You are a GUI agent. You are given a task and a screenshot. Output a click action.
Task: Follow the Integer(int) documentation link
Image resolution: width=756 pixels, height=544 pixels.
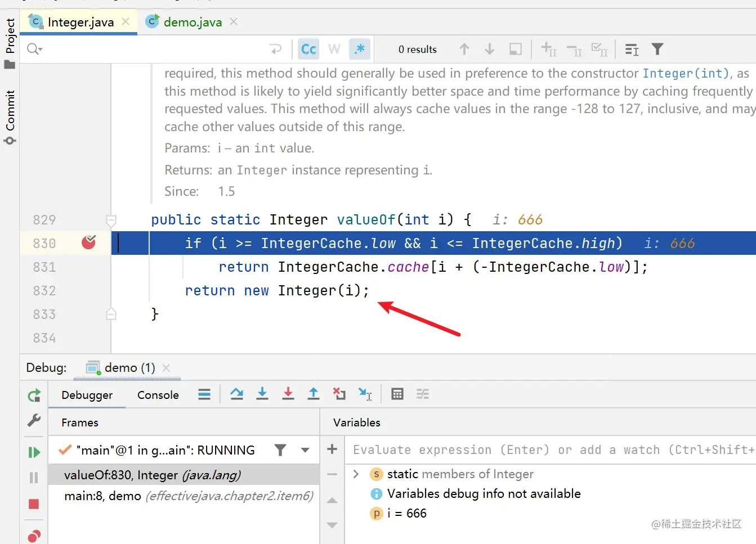click(x=686, y=73)
